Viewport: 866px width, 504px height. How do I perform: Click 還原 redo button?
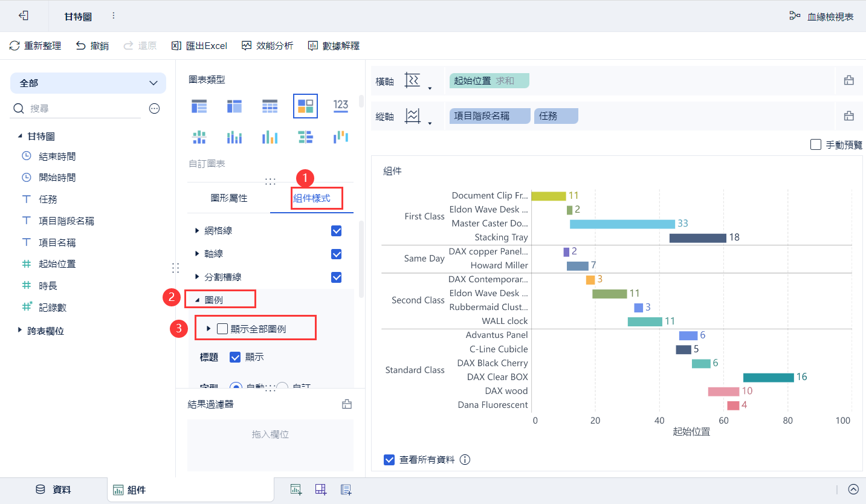pos(140,45)
